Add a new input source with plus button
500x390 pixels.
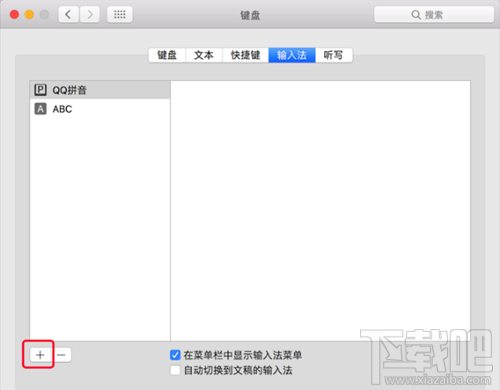click(40, 355)
